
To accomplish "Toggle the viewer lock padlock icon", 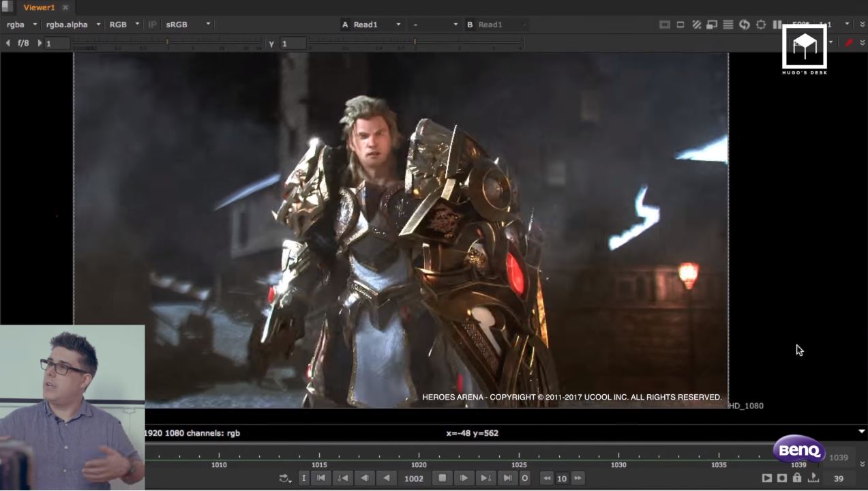I will [797, 478].
